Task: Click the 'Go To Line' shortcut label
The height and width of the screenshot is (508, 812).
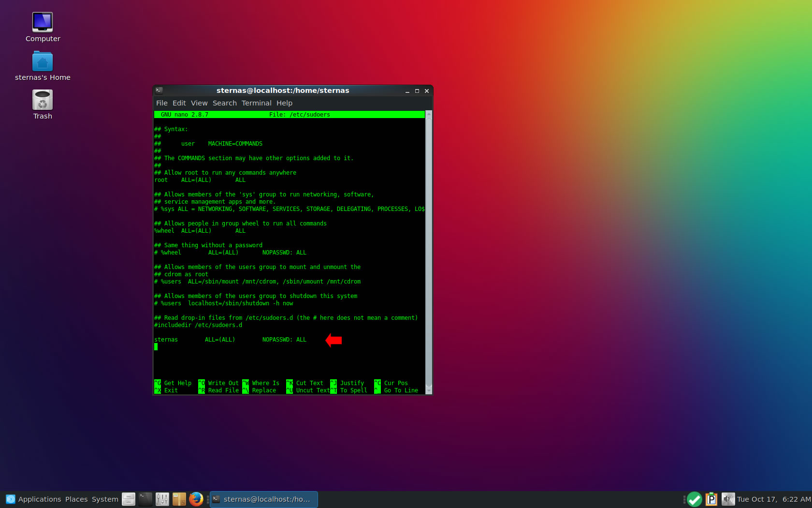Action: tap(401, 390)
